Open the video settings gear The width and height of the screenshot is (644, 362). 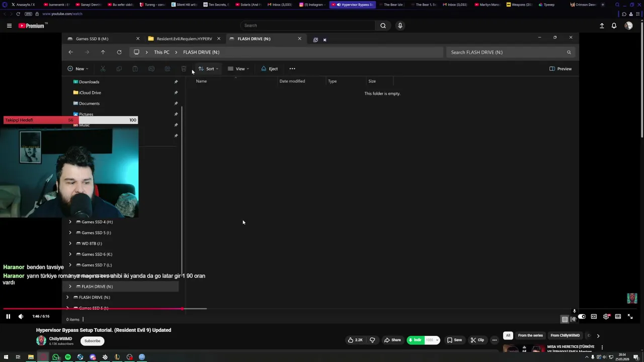(606, 317)
